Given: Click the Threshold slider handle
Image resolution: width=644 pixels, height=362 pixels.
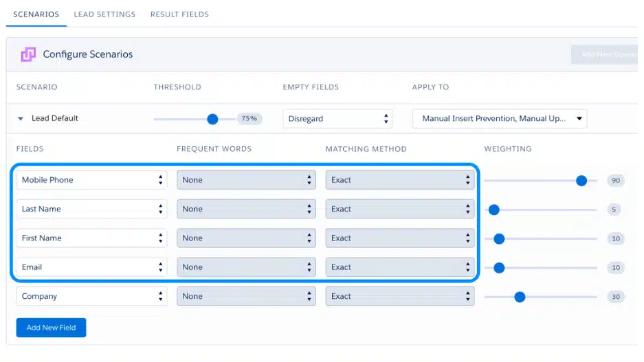Looking at the screenshot, I should [x=212, y=119].
